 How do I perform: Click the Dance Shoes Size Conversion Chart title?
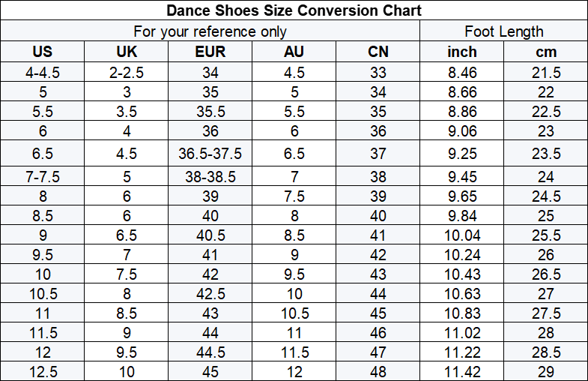[x=294, y=10]
